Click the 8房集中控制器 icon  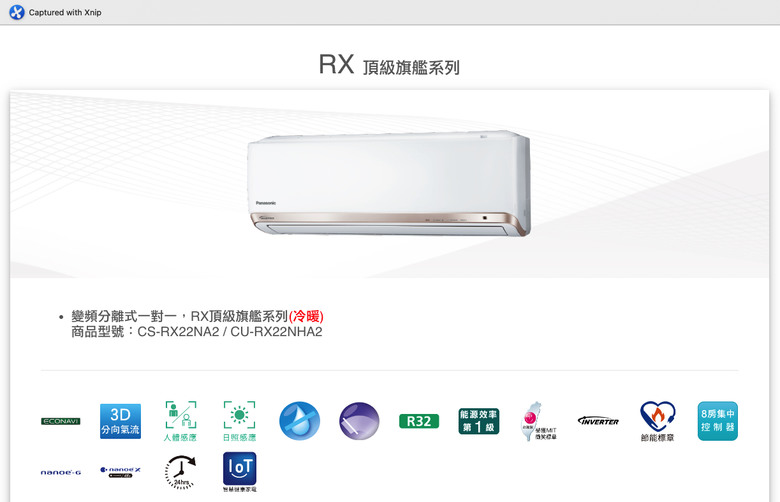pos(717,421)
